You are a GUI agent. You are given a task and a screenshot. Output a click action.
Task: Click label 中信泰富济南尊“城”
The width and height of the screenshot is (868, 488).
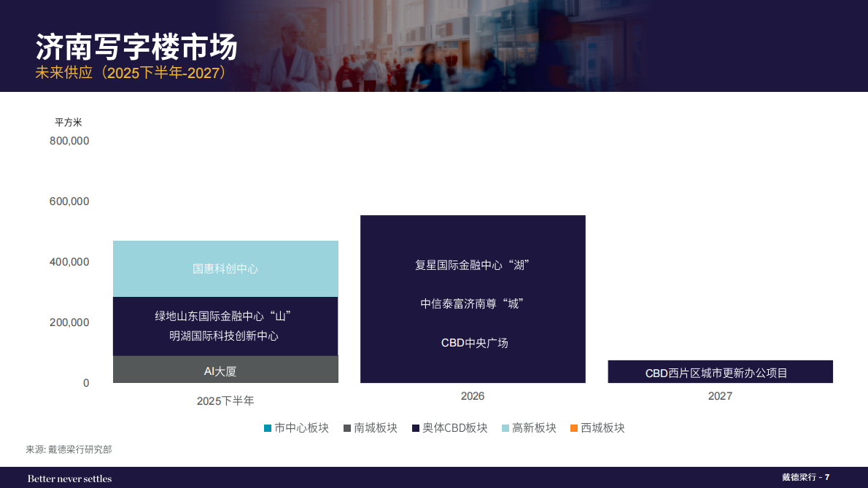pos(472,303)
